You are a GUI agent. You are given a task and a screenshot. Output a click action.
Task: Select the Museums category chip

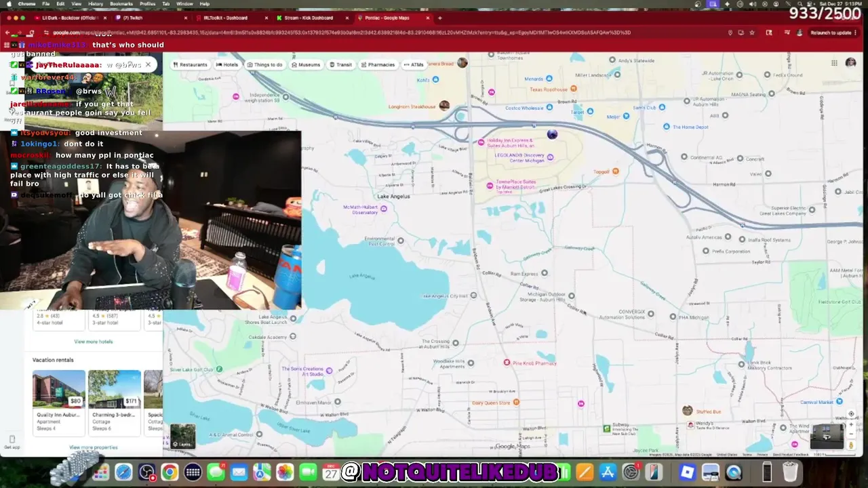305,64
